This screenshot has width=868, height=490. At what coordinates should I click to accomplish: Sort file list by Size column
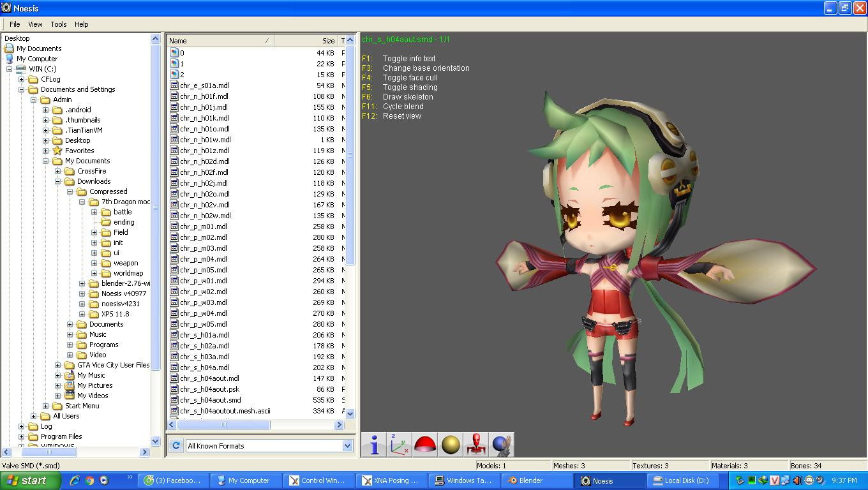point(306,41)
